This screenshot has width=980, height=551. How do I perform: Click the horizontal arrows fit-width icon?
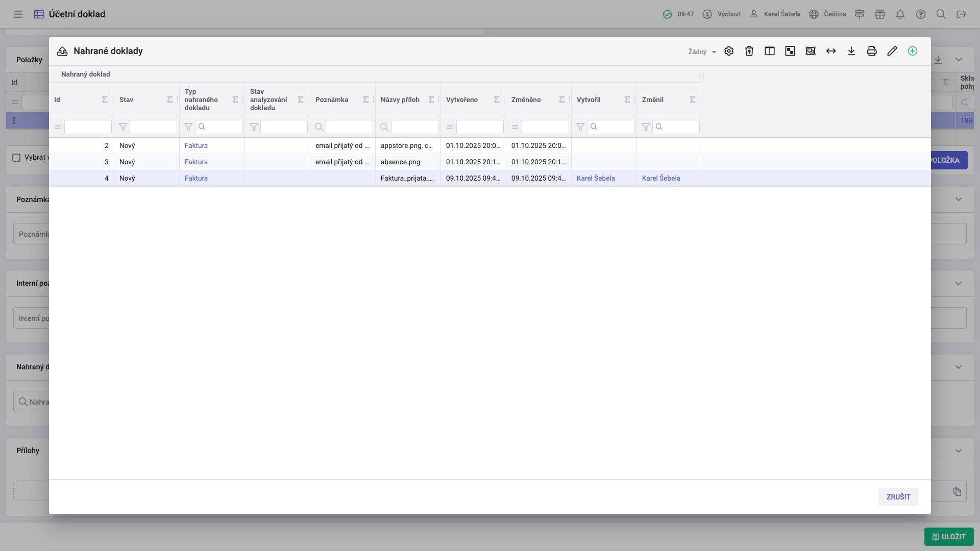click(830, 51)
